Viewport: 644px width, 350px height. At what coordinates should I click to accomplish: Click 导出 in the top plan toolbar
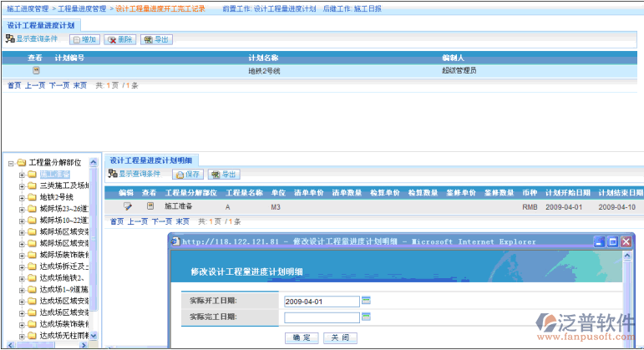156,39
